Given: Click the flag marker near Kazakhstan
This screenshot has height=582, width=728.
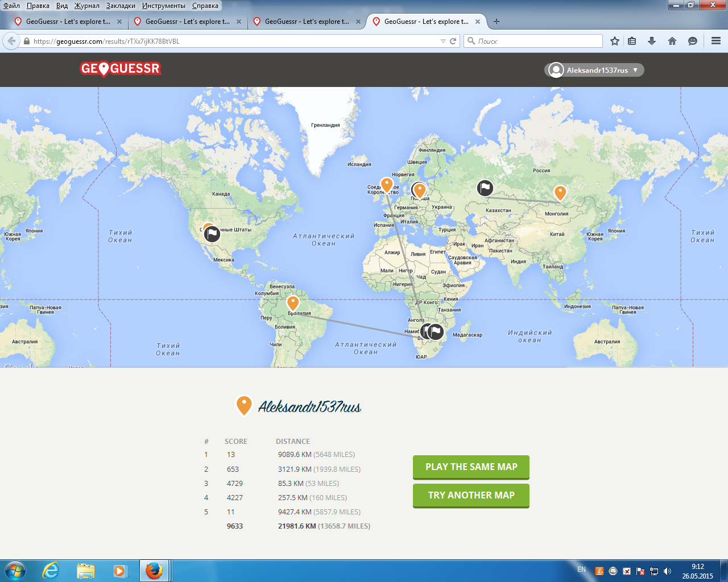Looking at the screenshot, I should [485, 188].
